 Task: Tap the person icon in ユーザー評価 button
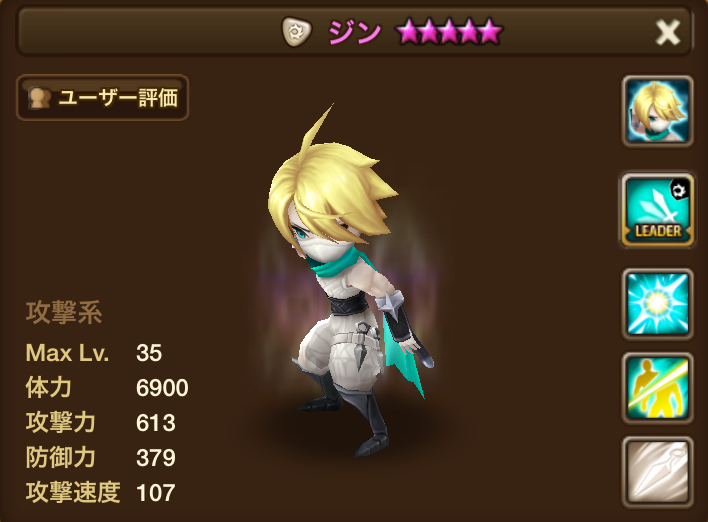(x=39, y=98)
